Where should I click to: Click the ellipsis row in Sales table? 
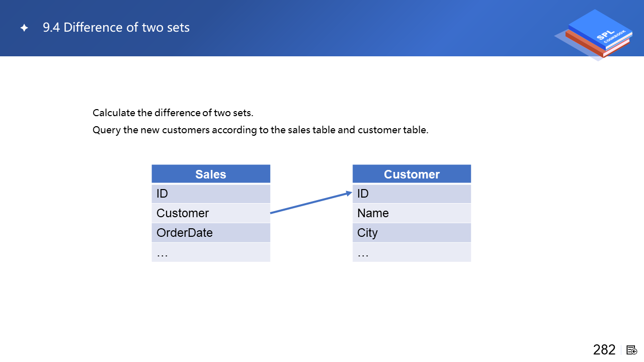pos(211,252)
